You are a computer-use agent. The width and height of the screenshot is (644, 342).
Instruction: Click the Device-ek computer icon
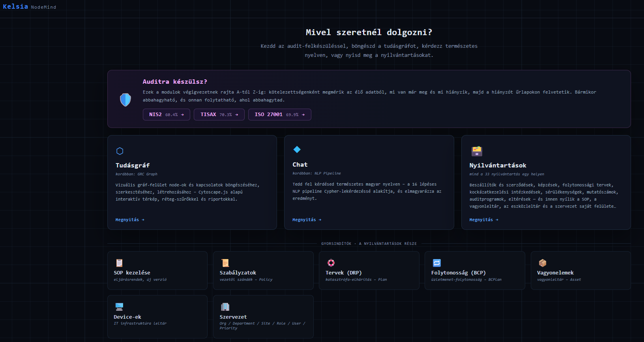[119, 306]
